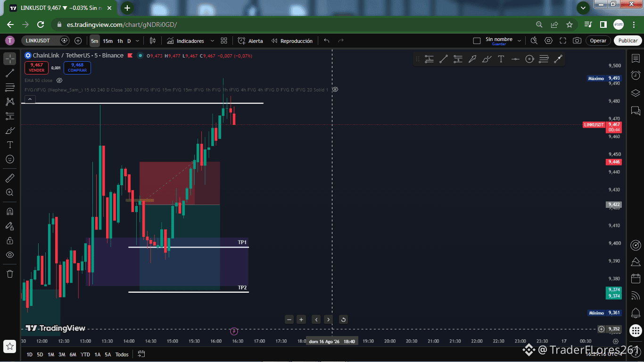Toggle magnet mode for drawings
644x362 pixels.
(10, 211)
